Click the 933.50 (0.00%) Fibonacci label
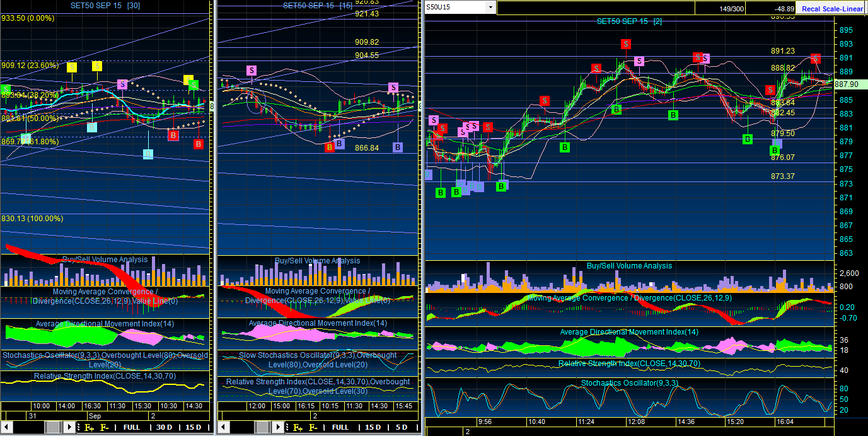 coord(28,18)
